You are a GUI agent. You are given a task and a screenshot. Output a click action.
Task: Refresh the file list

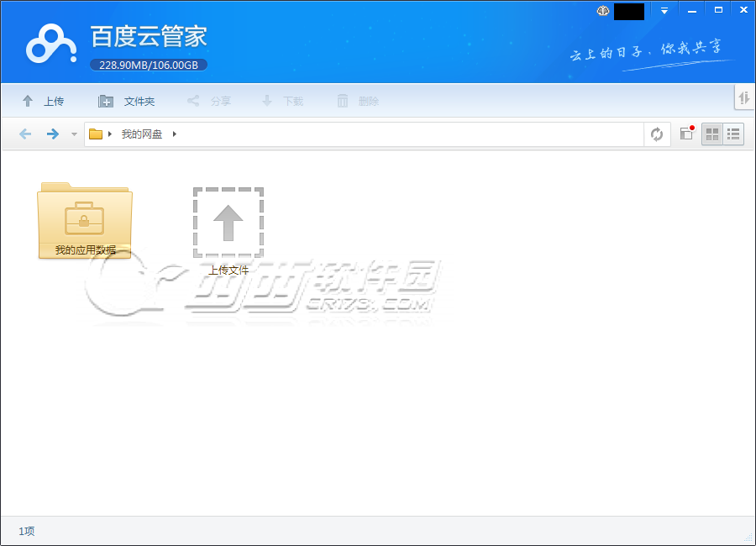657,134
